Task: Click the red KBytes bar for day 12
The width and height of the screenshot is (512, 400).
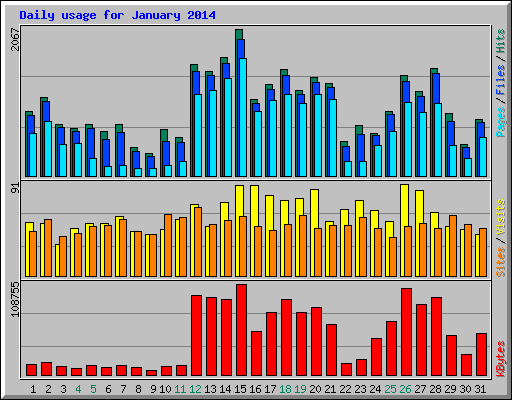Action: pos(196,335)
